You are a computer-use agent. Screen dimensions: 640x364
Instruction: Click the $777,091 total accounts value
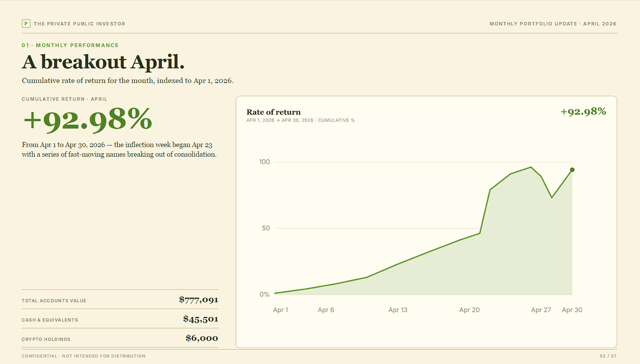pos(199,300)
